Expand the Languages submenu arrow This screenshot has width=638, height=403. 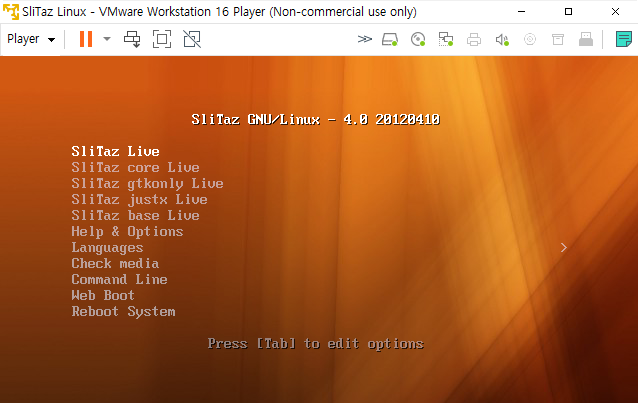click(x=564, y=247)
